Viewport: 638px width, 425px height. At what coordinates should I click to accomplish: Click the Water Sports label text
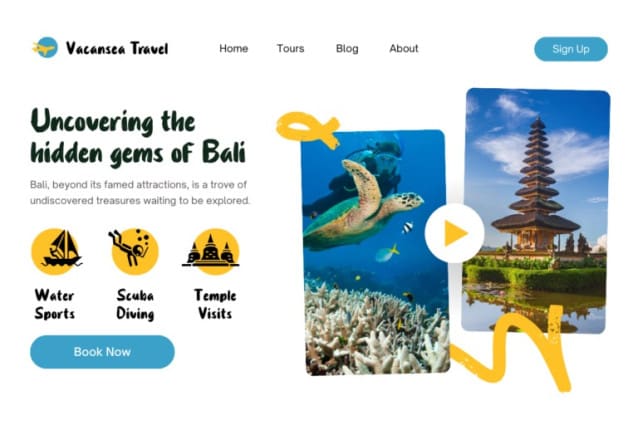point(55,305)
